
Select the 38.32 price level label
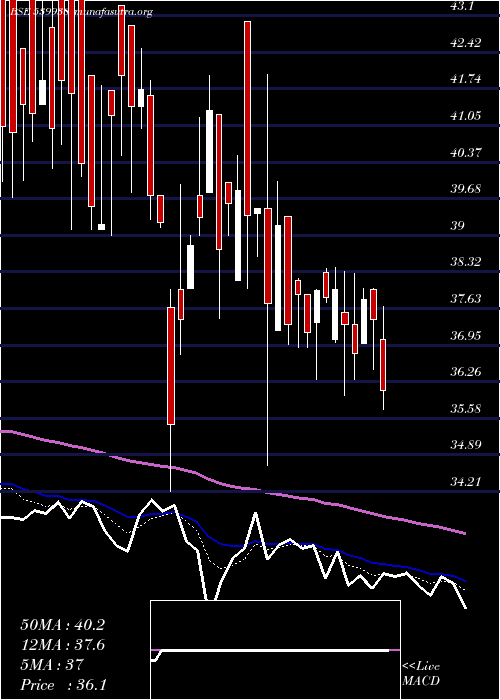point(466,262)
